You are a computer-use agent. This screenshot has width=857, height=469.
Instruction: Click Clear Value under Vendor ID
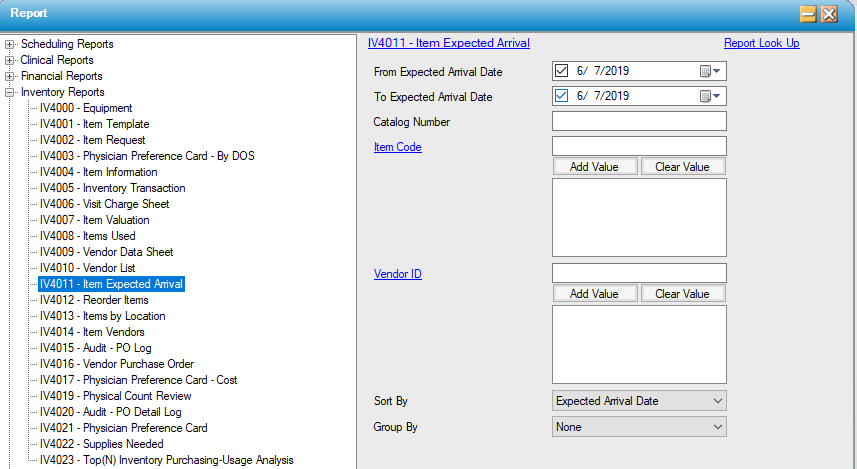[x=682, y=294]
